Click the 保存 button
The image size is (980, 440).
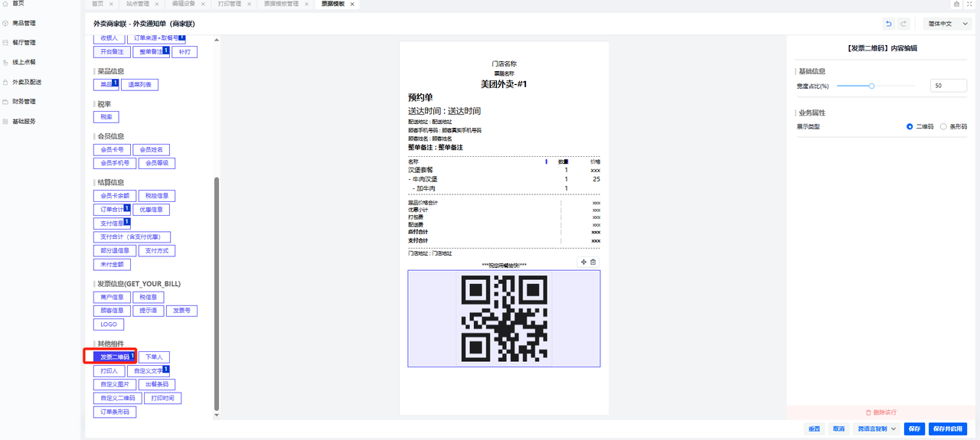(914, 429)
